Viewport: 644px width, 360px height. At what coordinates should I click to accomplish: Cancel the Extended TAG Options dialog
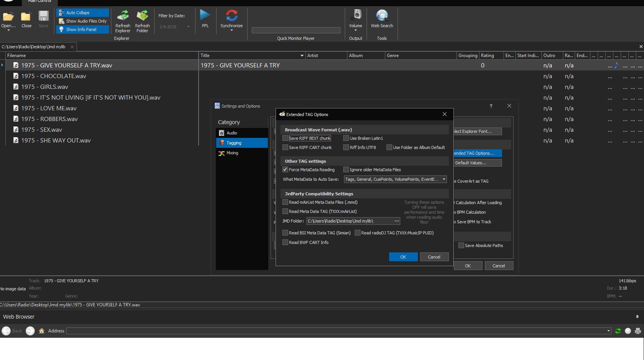434,257
